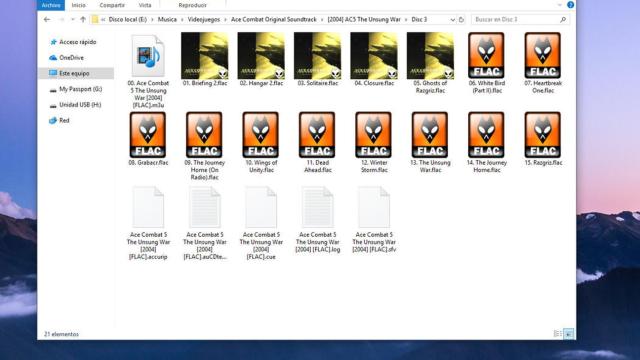Image resolution: width=640 pixels, height=360 pixels.
Task: Navigate to Videojuegos breadcrumb
Action: point(204,19)
